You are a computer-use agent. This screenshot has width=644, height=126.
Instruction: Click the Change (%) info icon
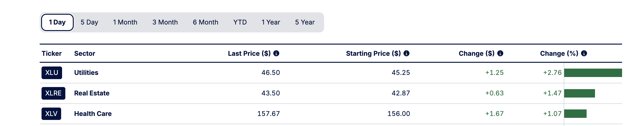(x=584, y=53)
